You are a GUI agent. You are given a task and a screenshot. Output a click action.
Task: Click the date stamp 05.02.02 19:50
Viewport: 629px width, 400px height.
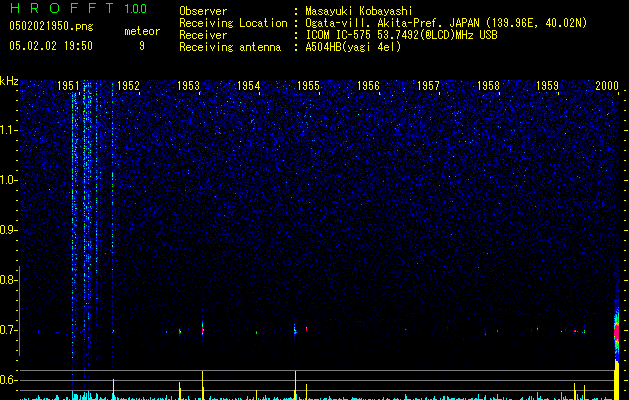point(51,46)
